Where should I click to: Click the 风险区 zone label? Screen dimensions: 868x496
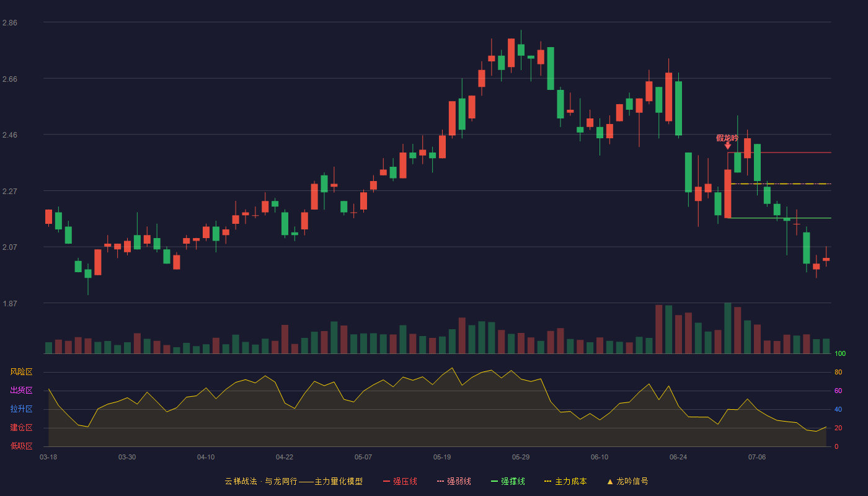click(x=21, y=372)
